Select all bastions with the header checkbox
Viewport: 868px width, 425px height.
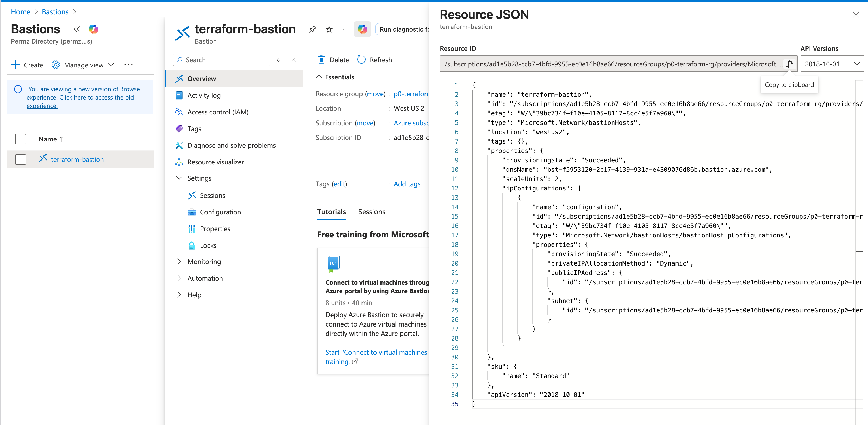pyautogui.click(x=21, y=139)
